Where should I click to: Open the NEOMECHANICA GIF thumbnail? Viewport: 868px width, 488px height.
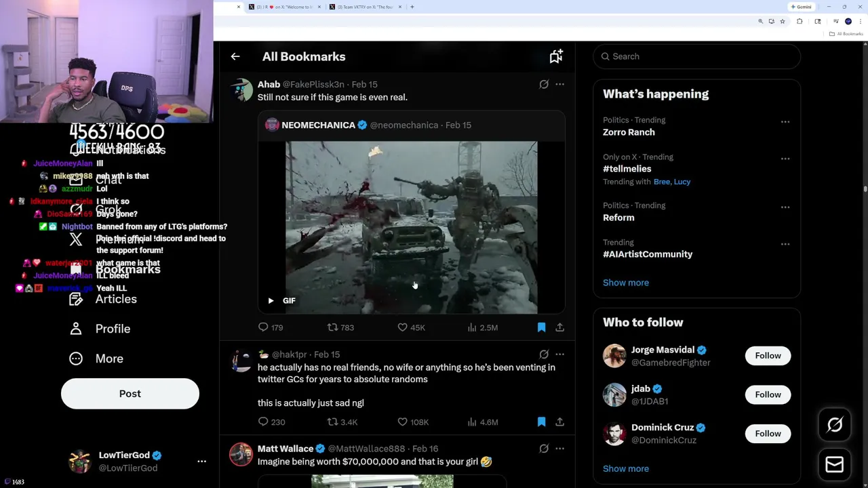[x=412, y=227]
